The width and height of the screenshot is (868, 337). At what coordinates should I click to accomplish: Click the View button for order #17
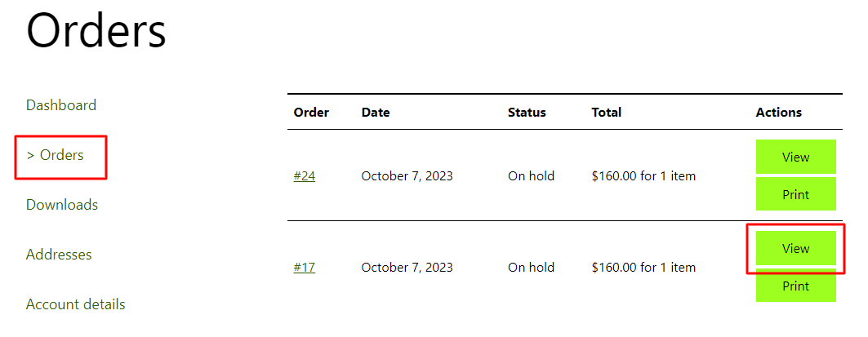pyautogui.click(x=795, y=249)
